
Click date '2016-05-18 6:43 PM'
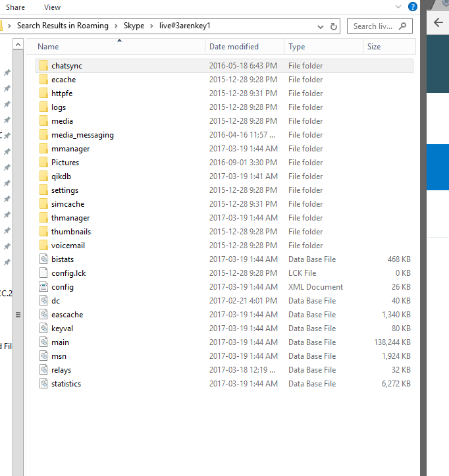(x=243, y=66)
